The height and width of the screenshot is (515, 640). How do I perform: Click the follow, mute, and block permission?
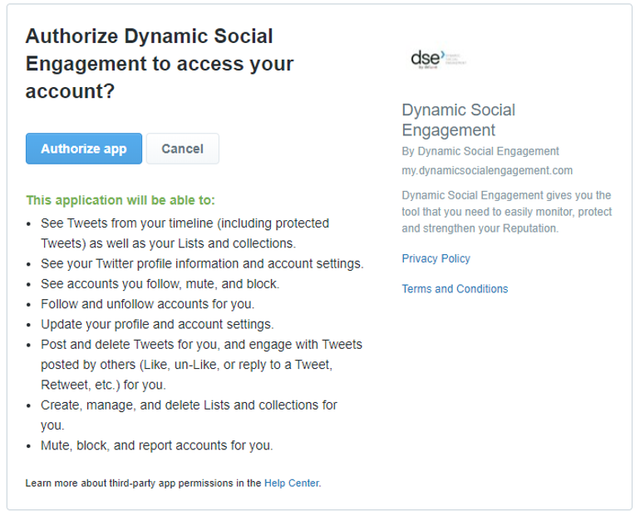tap(160, 284)
